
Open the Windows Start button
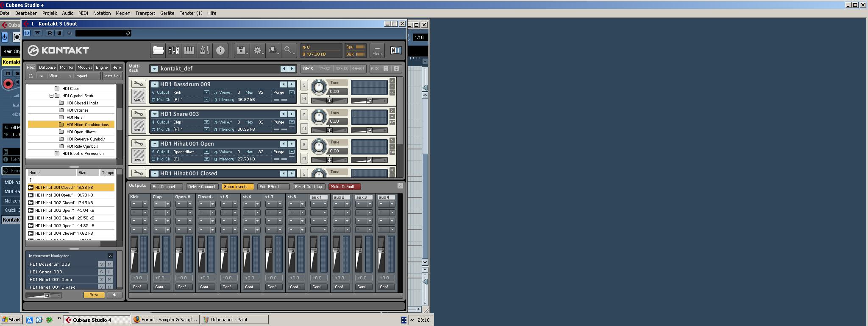tap(12, 320)
